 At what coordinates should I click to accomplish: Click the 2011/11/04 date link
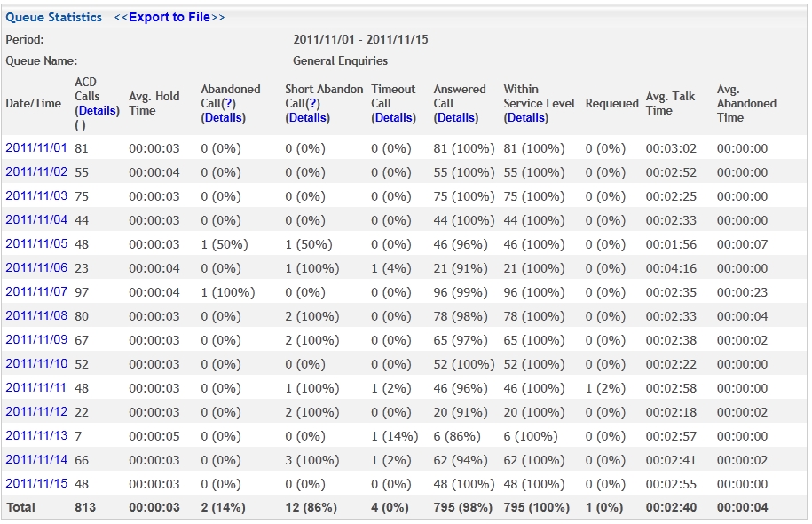pyautogui.click(x=36, y=219)
